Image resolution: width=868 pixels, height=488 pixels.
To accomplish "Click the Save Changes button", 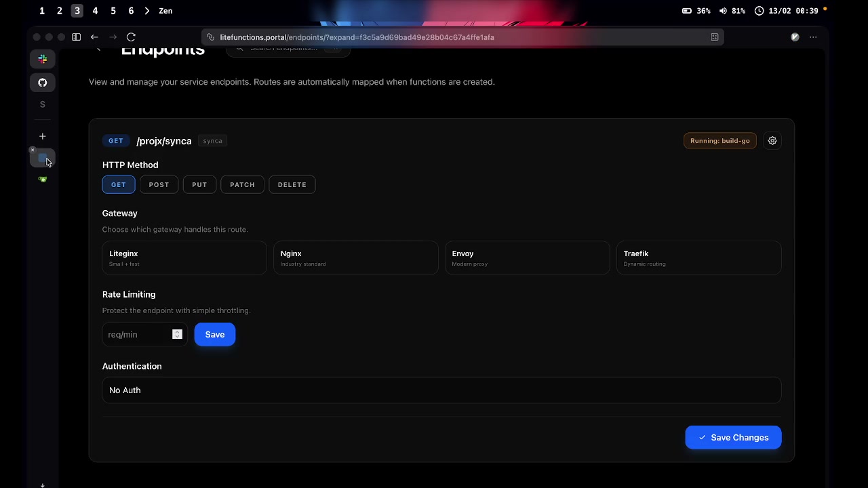I will pyautogui.click(x=733, y=438).
